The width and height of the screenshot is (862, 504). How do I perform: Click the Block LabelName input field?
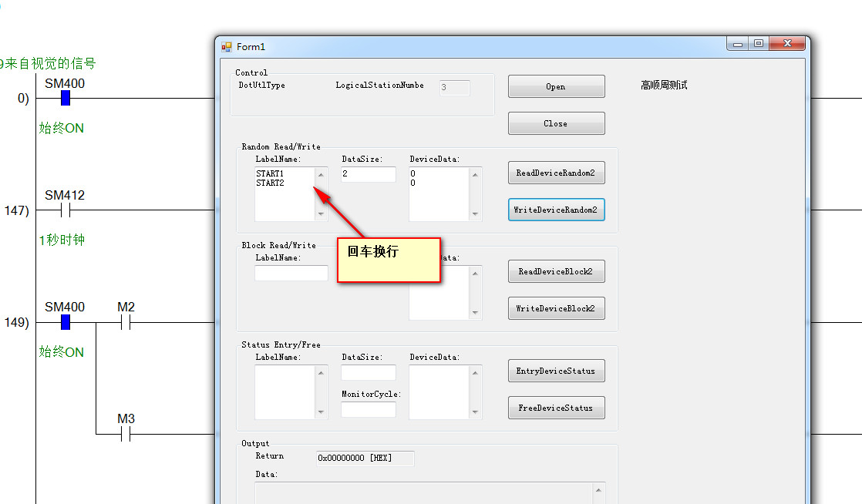[291, 273]
